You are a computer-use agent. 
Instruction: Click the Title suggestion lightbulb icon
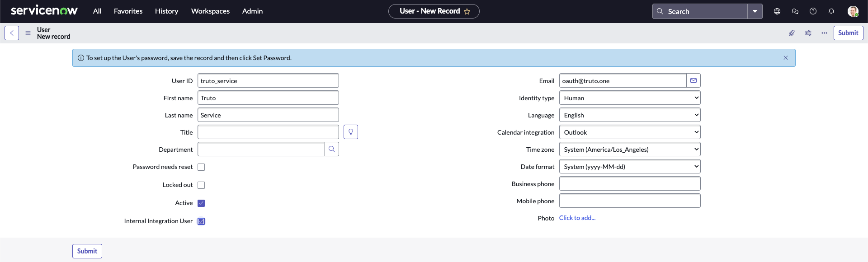[x=351, y=132]
